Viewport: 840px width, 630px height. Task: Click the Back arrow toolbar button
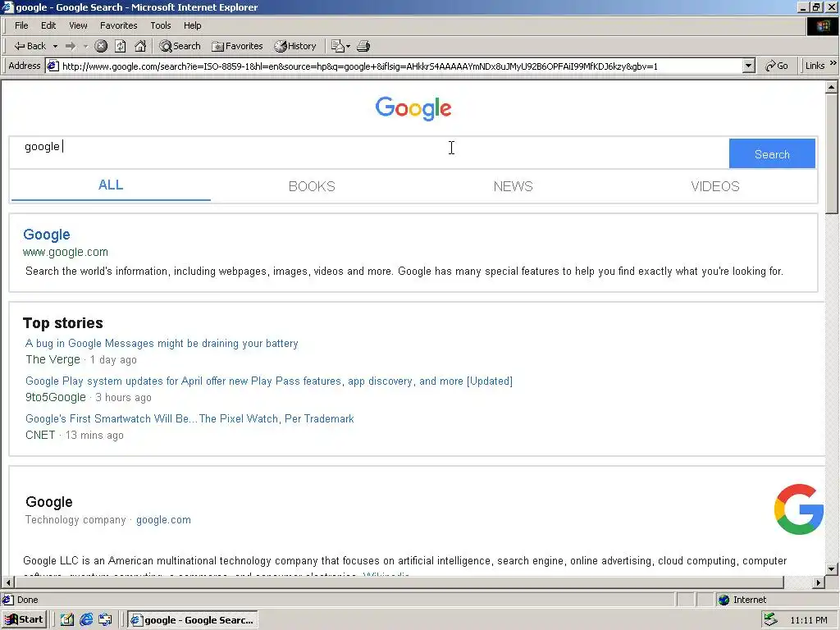coord(30,46)
